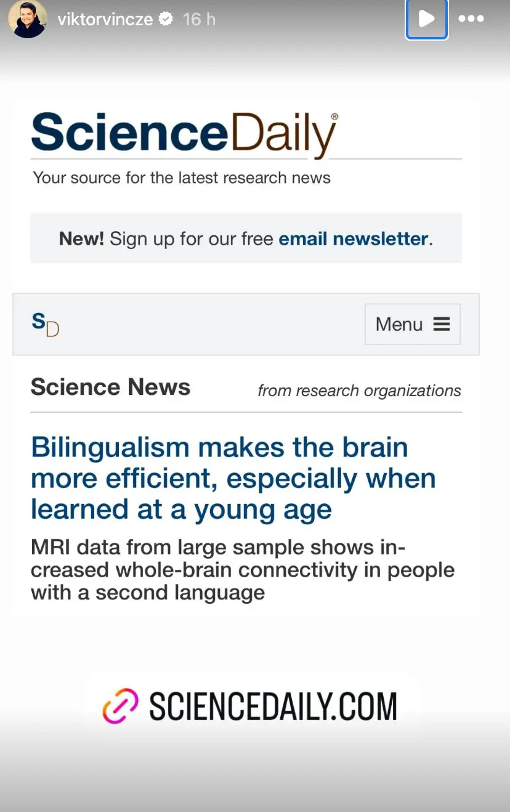Click the verified badge next to username

pos(166,20)
